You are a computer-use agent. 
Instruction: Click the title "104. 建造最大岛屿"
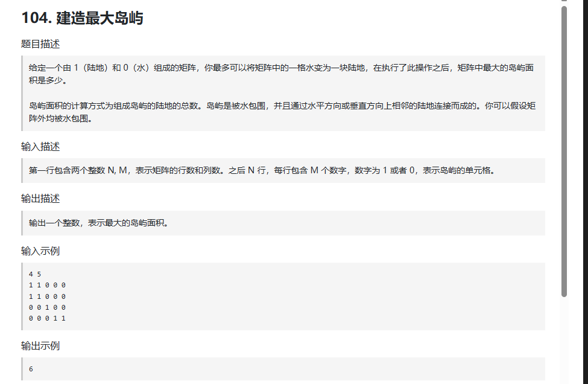click(x=82, y=18)
